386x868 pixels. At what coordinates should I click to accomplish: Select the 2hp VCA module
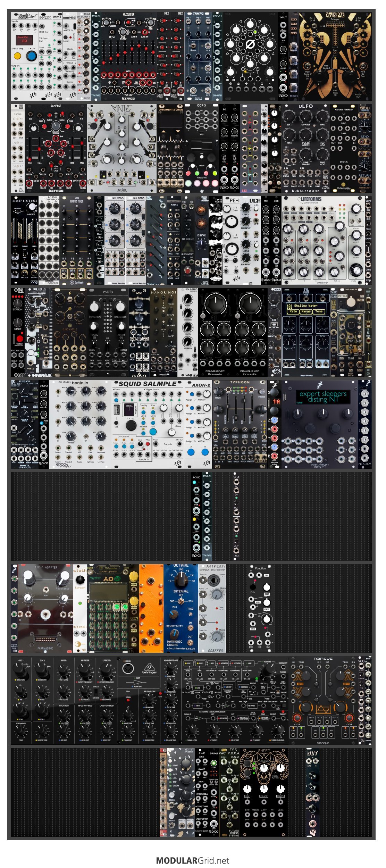236,517
